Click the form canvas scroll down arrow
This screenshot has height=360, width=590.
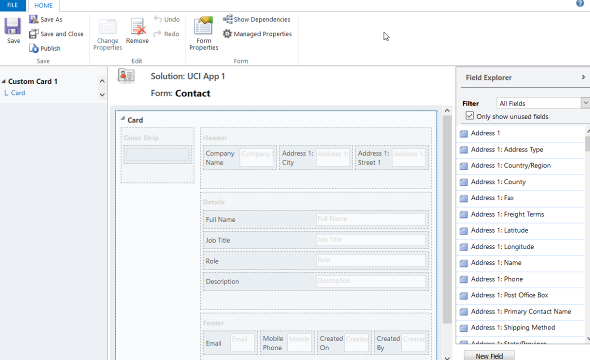[447, 358]
